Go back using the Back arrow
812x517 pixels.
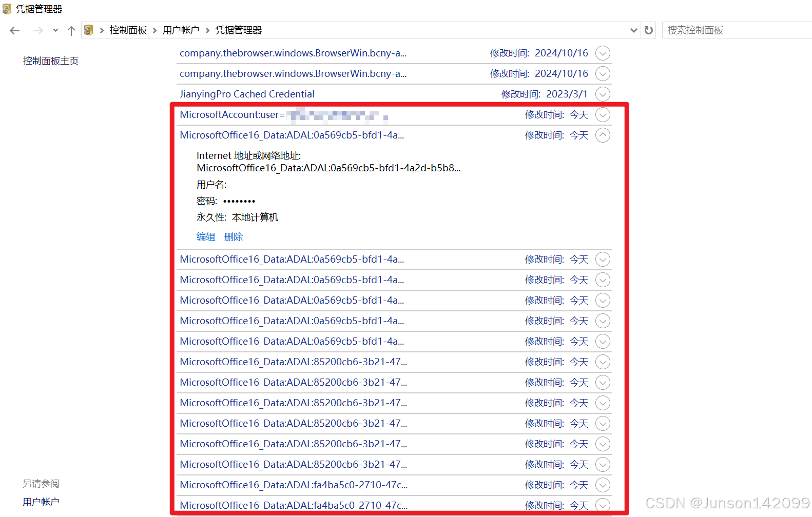[15, 30]
